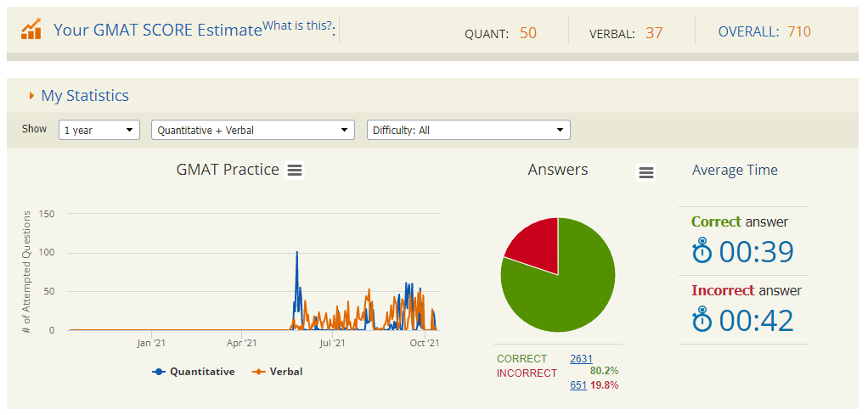Open the Difficulty: All dropdown

[468, 130]
